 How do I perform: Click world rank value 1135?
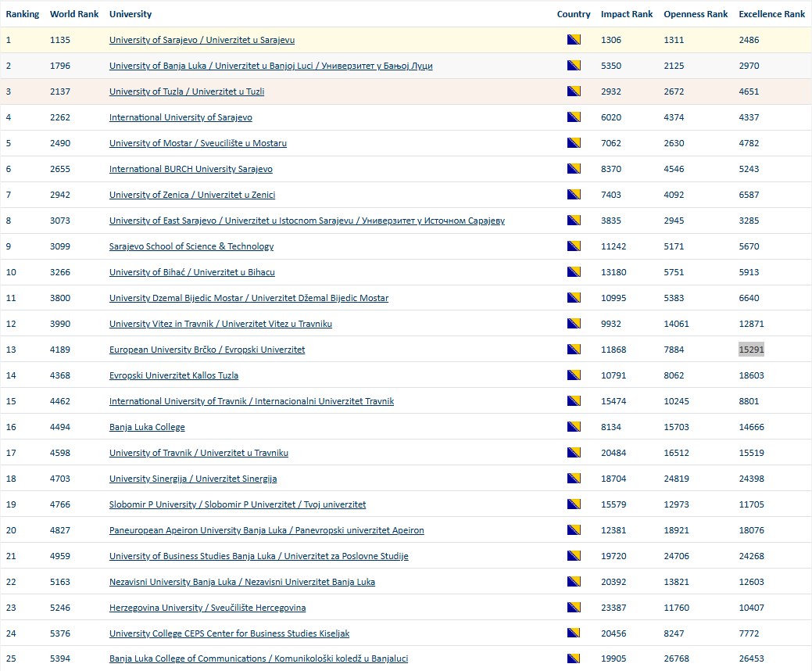pos(60,40)
